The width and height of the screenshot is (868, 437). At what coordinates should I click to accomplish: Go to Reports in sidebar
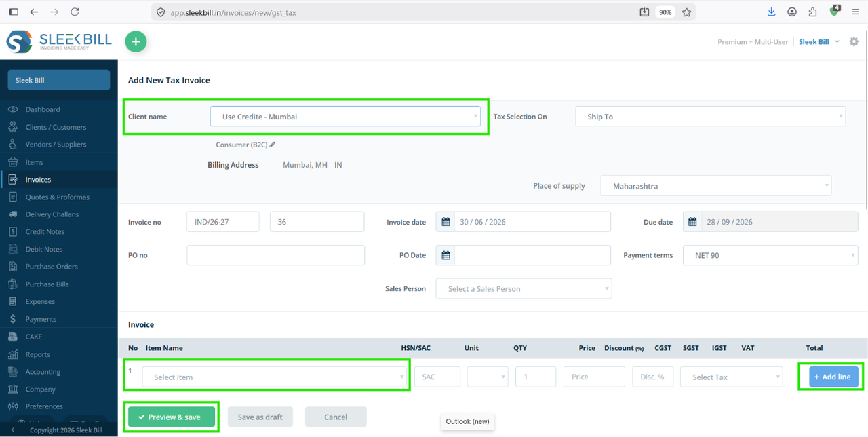(38, 354)
